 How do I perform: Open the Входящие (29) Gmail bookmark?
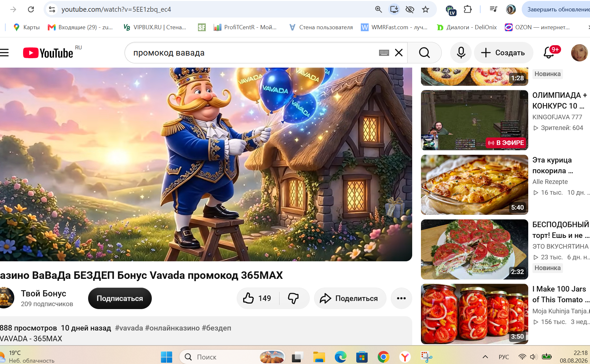[80, 27]
